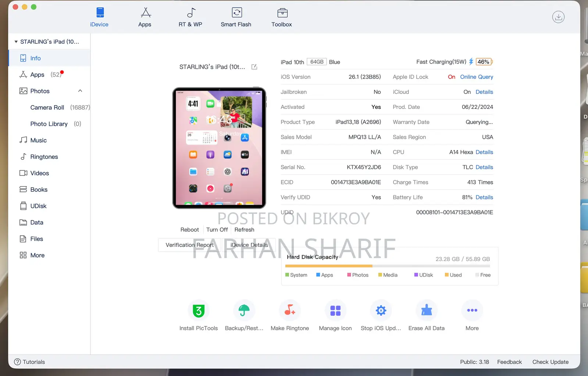Click the Refresh button

(x=245, y=230)
